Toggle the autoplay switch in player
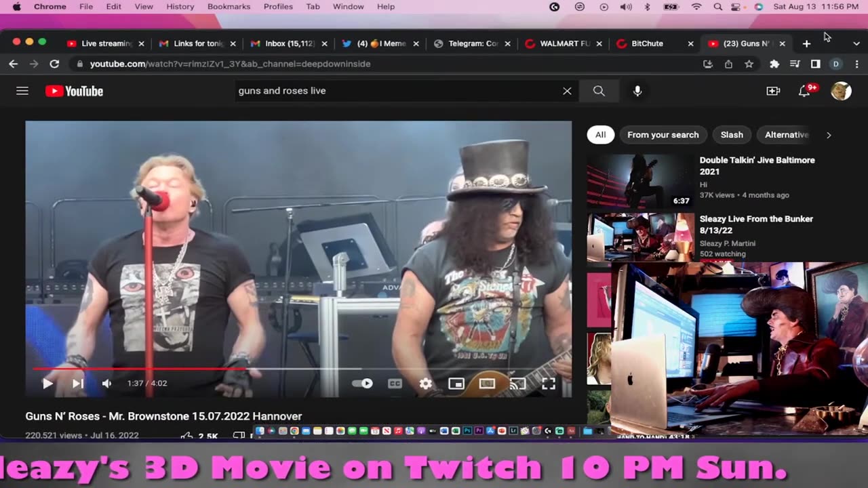The height and width of the screenshot is (488, 868). 363,383
